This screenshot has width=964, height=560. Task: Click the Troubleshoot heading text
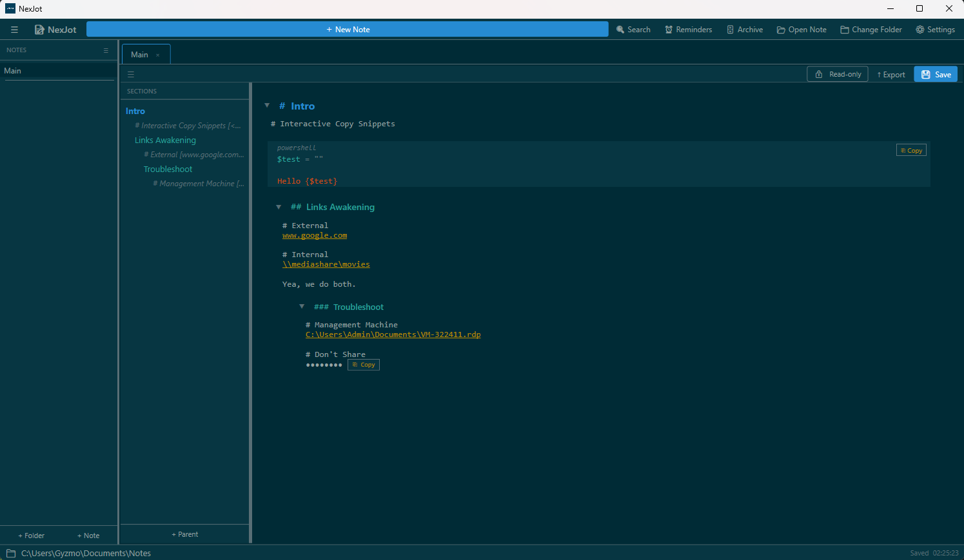click(359, 307)
